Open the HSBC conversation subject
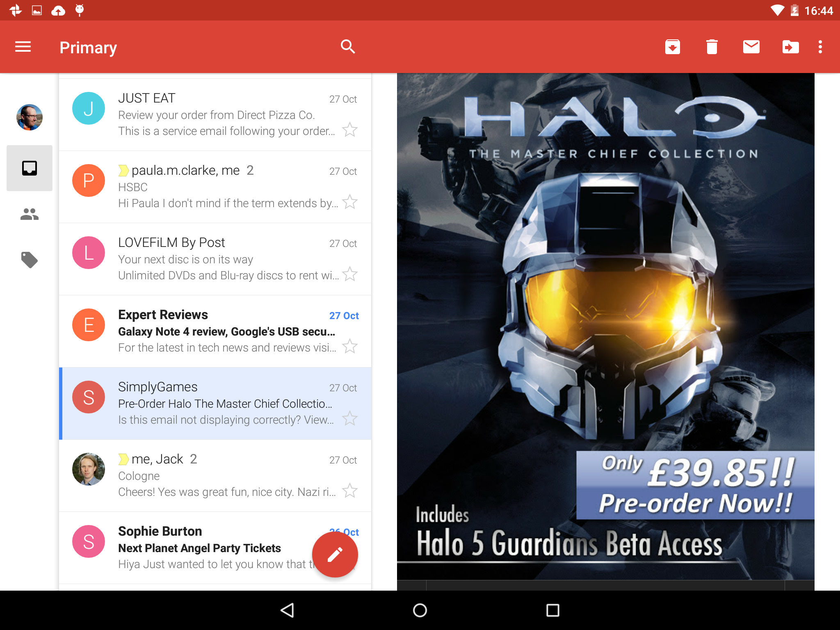Screen dimensions: 840x630 [133, 187]
